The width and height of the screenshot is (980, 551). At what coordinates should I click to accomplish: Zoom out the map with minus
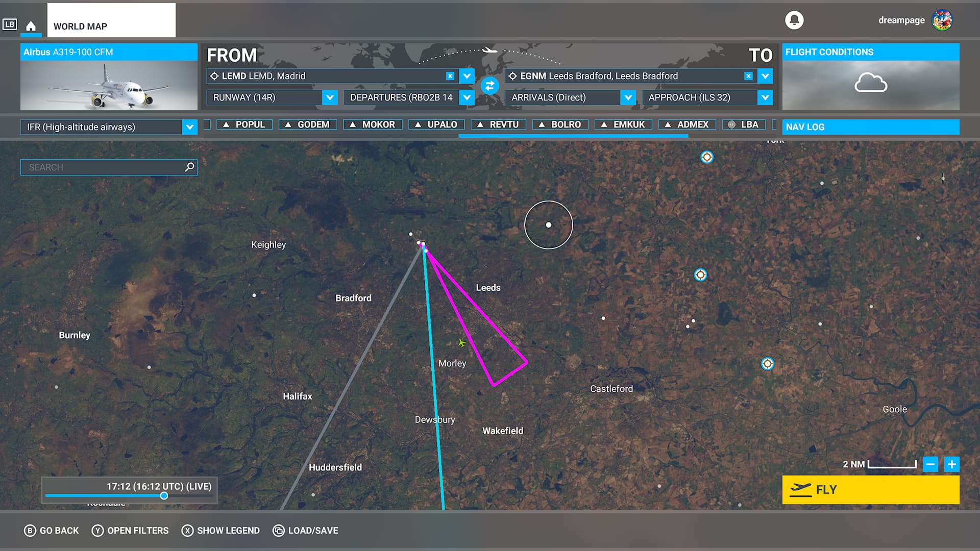pyautogui.click(x=930, y=464)
